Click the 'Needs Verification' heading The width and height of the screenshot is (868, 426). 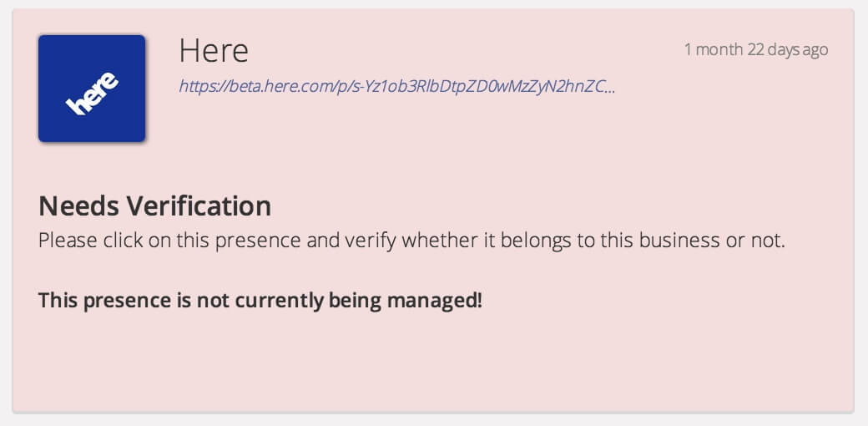155,206
